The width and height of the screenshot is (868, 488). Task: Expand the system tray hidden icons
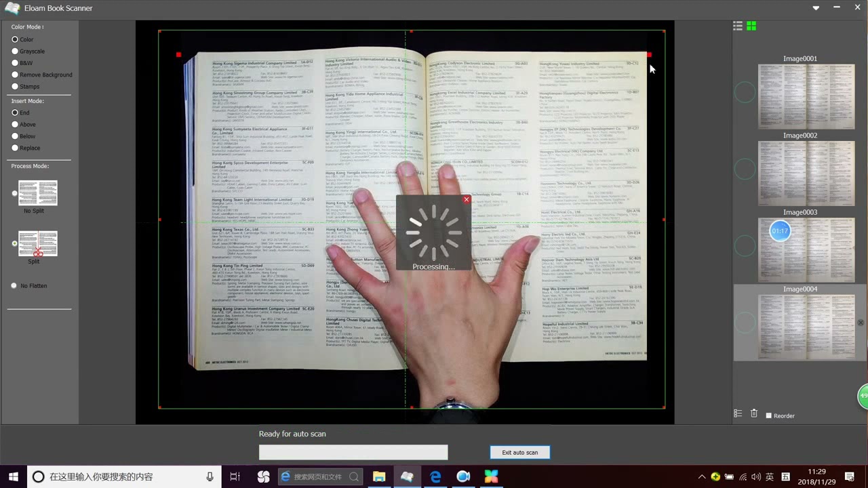[x=702, y=476]
